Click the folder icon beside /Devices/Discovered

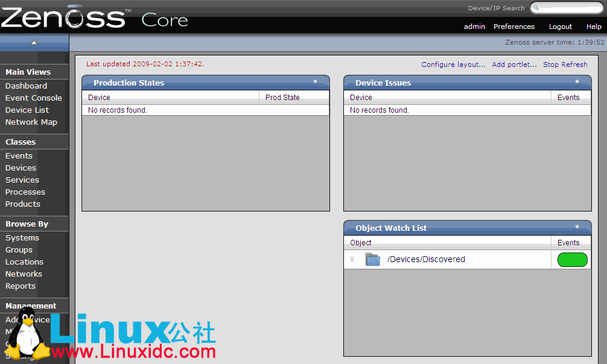(x=372, y=260)
